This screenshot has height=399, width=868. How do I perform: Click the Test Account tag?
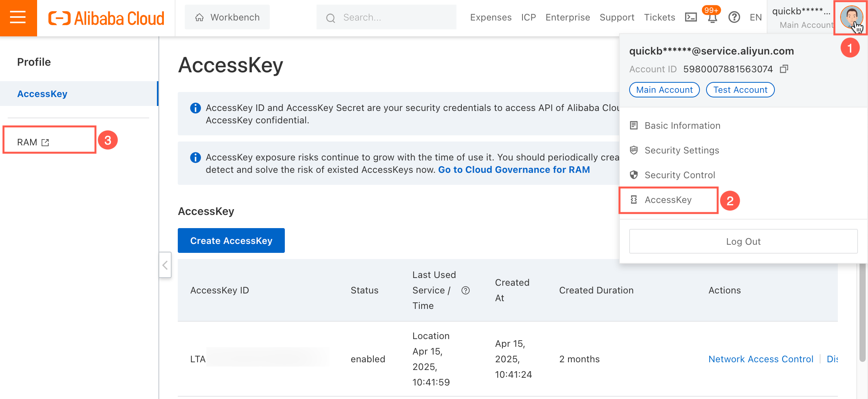[x=740, y=90]
